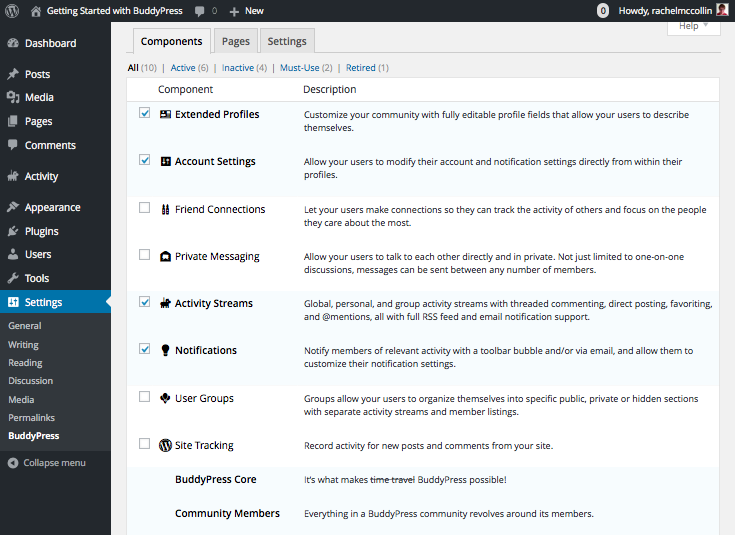The height and width of the screenshot is (535, 735).
Task: Enable the User Groups checkbox
Action: (144, 397)
